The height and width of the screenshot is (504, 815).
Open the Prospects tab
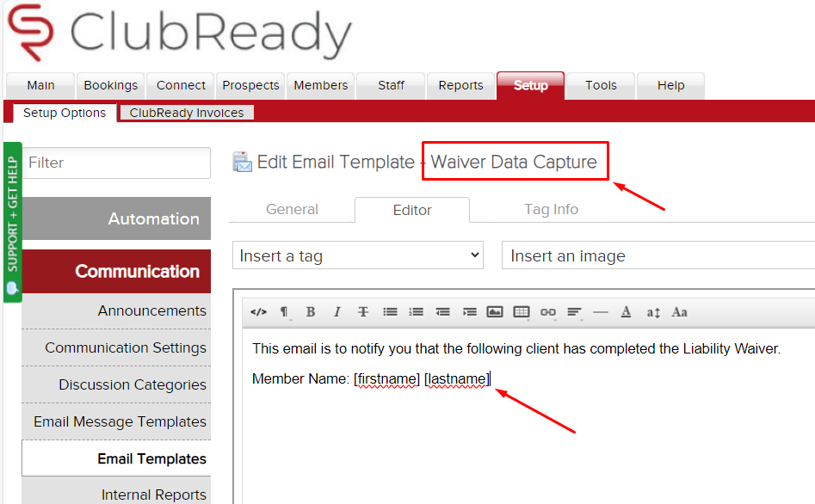pyautogui.click(x=250, y=86)
